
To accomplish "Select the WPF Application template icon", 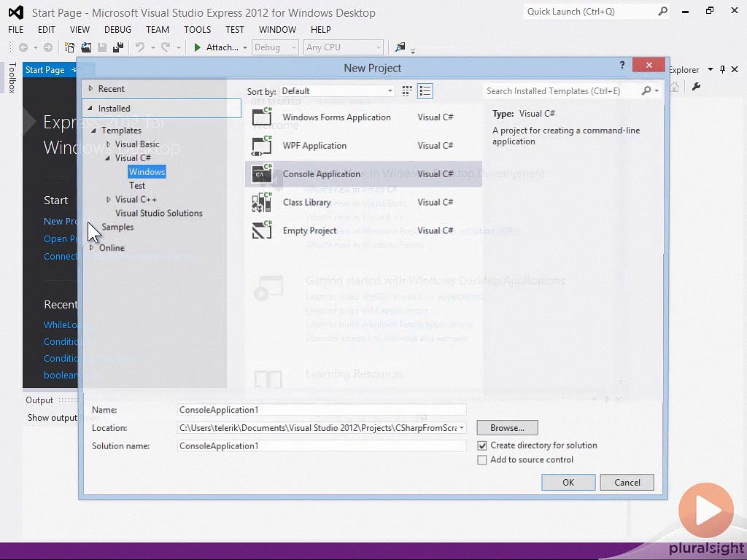I will [262, 145].
